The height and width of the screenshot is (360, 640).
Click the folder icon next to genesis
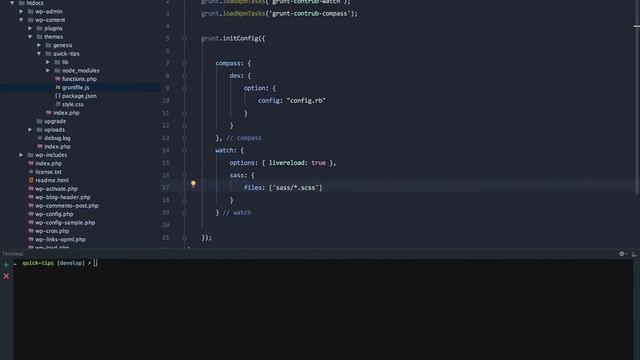pyautogui.click(x=49, y=45)
